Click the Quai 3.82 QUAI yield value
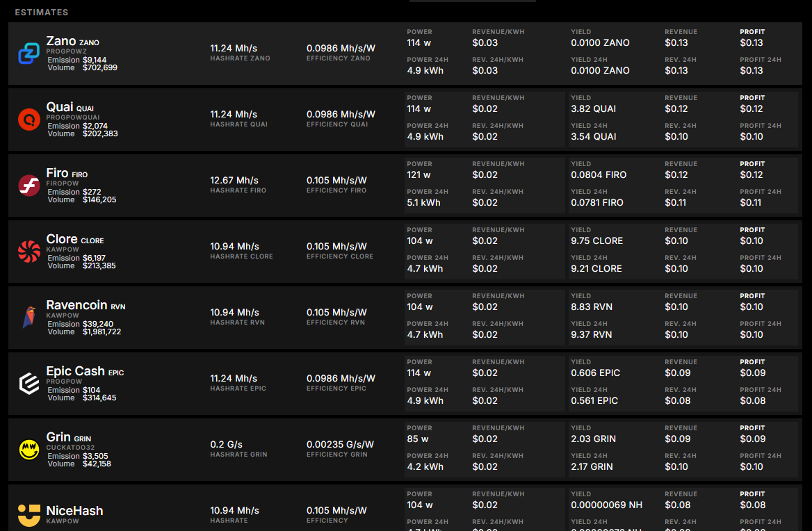 pos(593,108)
